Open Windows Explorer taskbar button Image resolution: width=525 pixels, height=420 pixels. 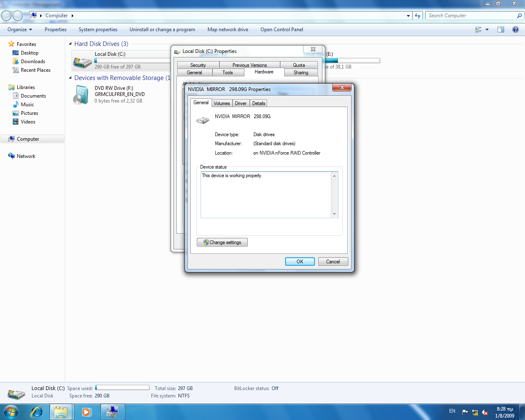click(x=61, y=412)
